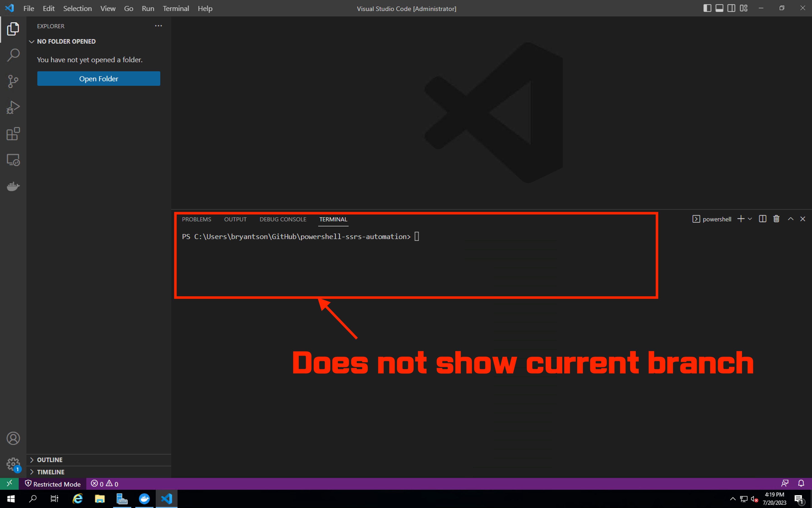Open the Remote Explorer view
The image size is (812, 508).
(x=13, y=160)
